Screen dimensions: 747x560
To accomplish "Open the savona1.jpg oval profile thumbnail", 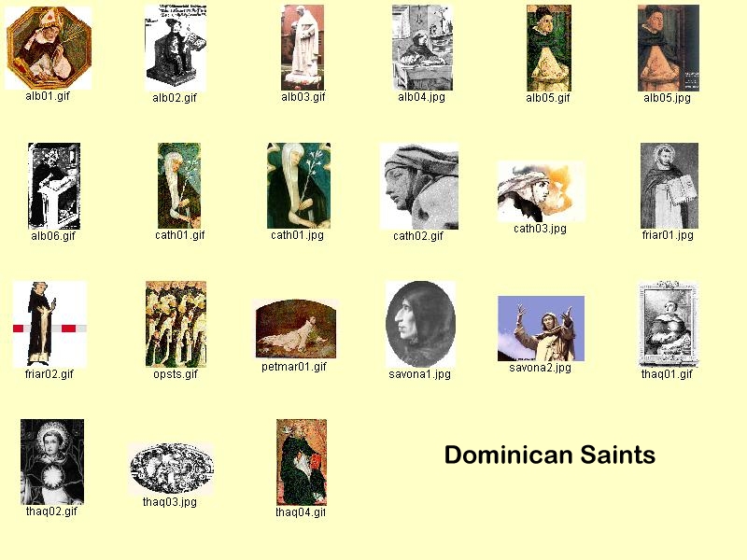I will pos(421,324).
